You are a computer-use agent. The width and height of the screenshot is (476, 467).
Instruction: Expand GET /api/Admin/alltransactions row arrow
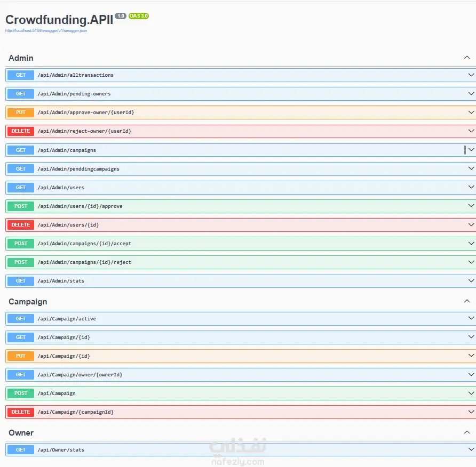point(471,75)
